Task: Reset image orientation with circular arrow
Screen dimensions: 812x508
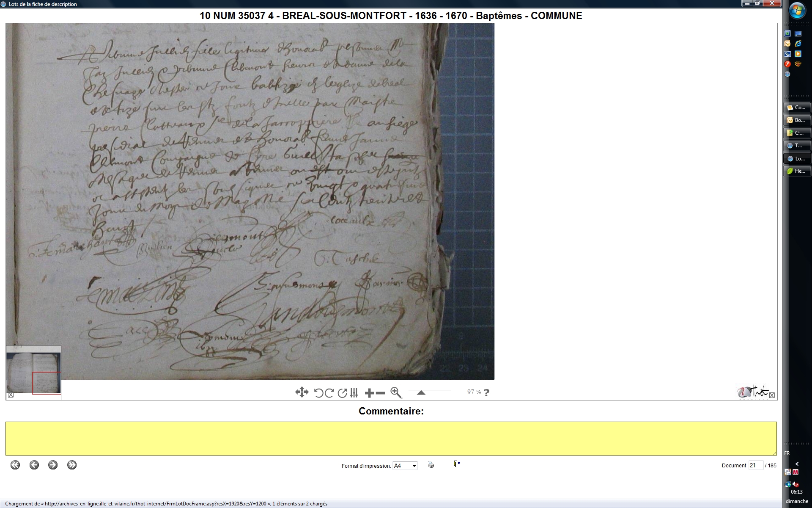Action: point(342,393)
